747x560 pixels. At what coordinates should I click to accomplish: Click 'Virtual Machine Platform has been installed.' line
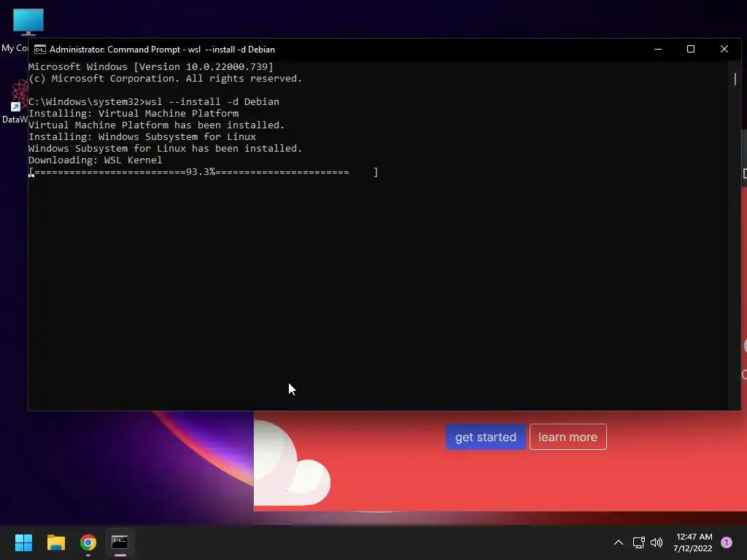(x=156, y=125)
